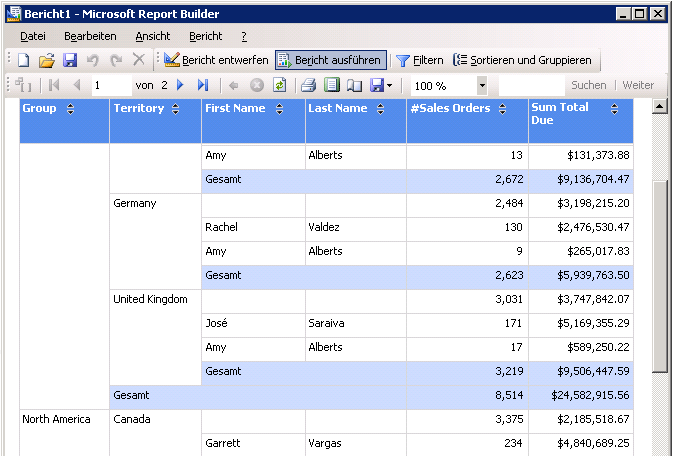Save the report using the disk icon
673x456 pixels.
[x=70, y=61]
